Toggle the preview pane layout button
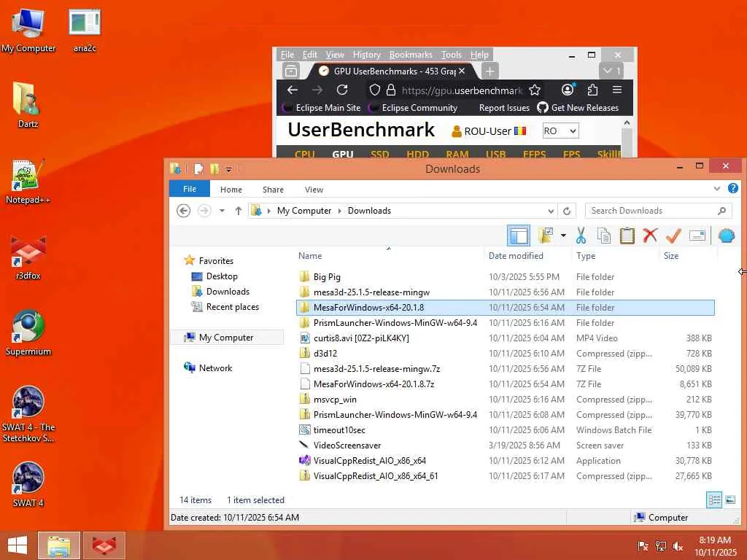Image resolution: width=747 pixels, height=560 pixels. [x=519, y=236]
